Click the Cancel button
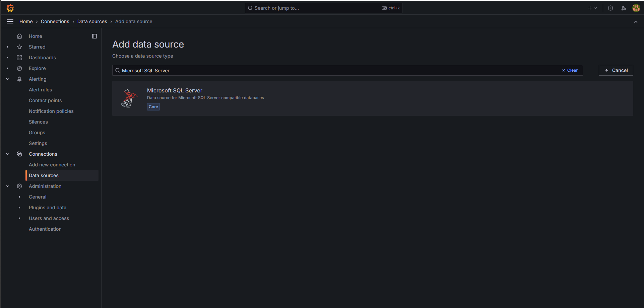 tap(616, 70)
